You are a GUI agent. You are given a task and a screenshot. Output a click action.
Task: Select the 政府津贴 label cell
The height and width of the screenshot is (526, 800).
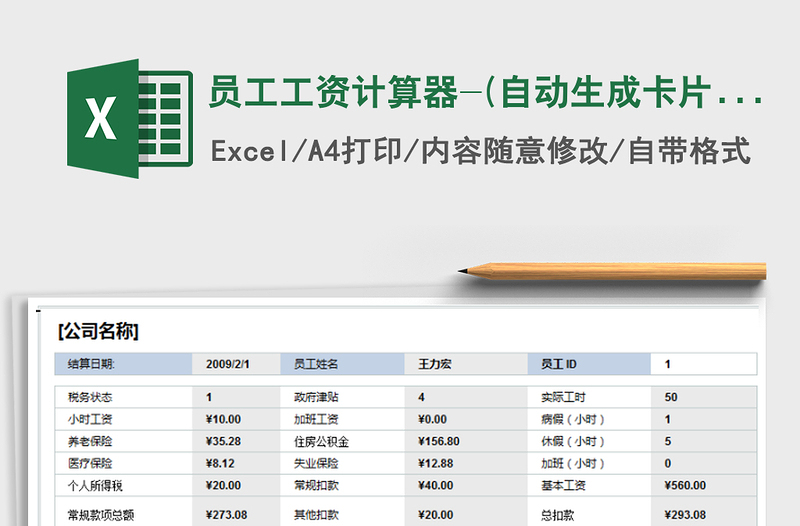pos(342,397)
